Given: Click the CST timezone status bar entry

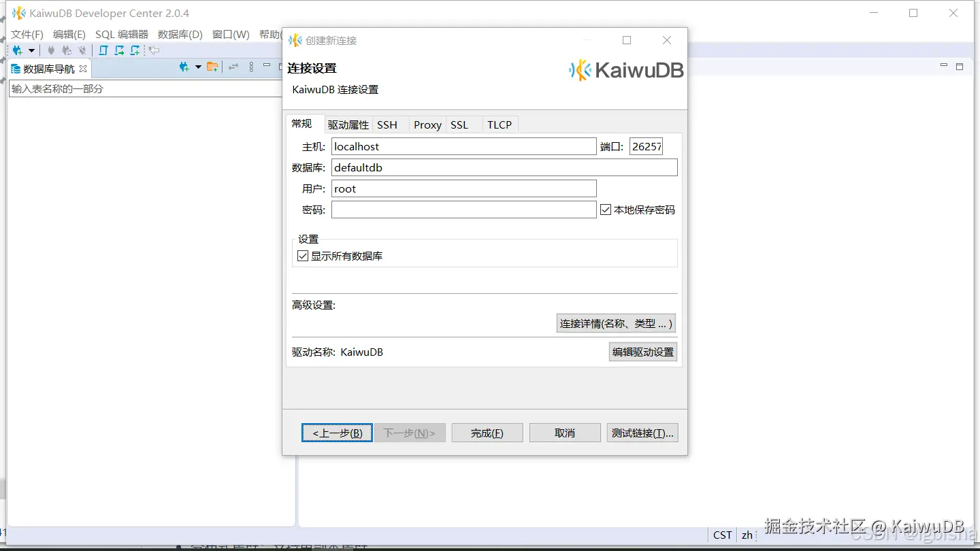Looking at the screenshot, I should click(x=723, y=535).
